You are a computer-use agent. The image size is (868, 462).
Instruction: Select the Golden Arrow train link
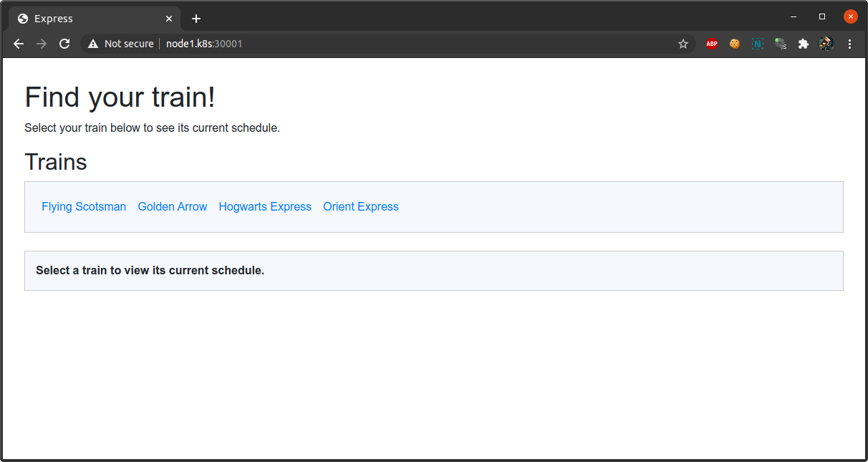(173, 206)
